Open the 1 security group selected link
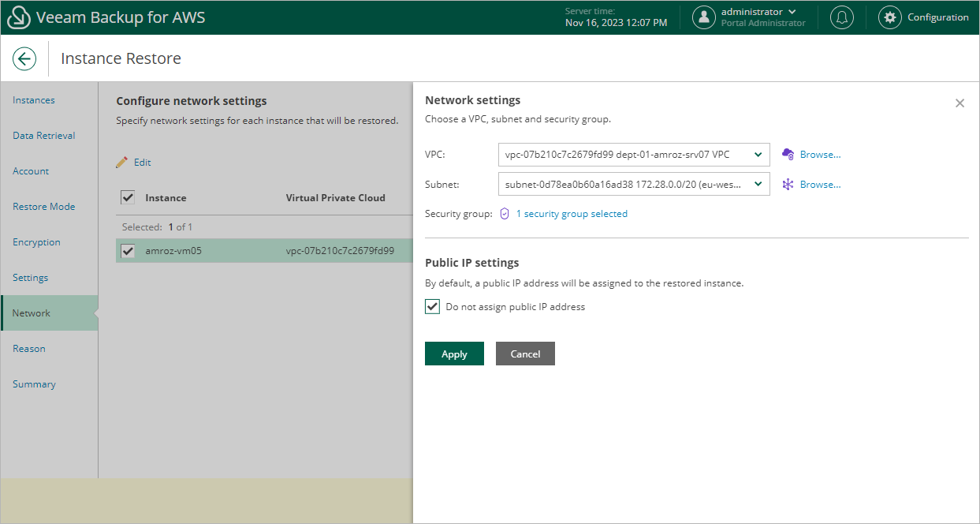Screen dimensions: 980x524 click(x=572, y=214)
